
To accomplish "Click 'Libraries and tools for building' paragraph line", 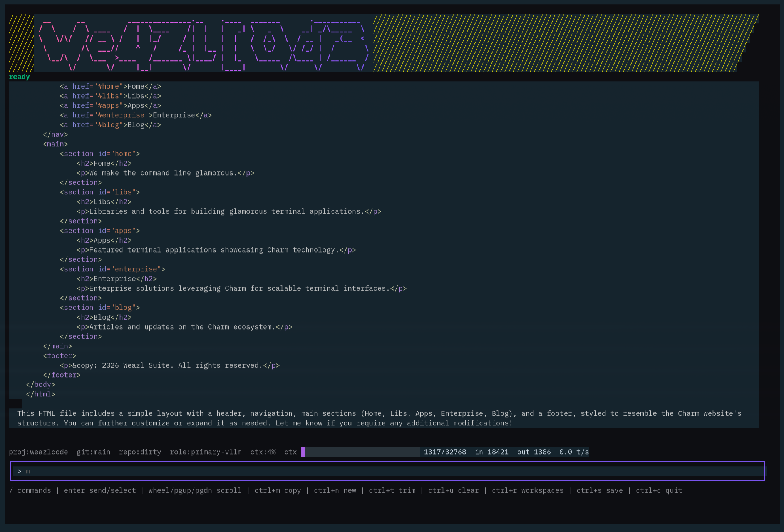I will click(229, 211).
